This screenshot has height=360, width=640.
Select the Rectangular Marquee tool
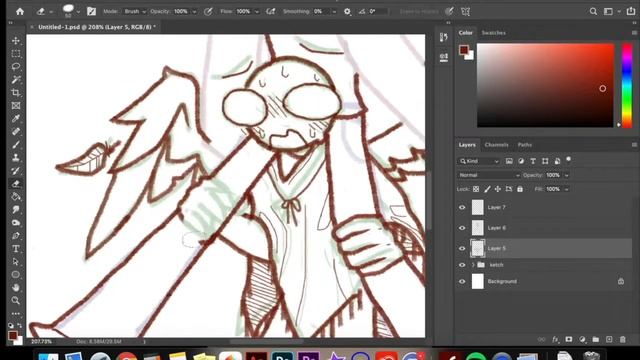click(x=16, y=53)
